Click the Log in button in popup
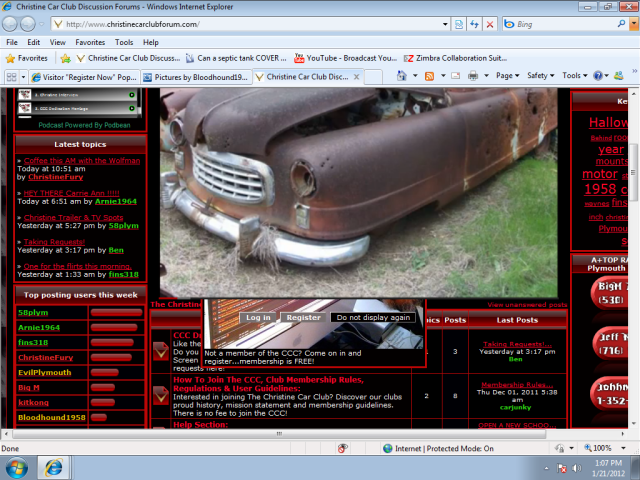The height and width of the screenshot is (480, 640). (258, 318)
